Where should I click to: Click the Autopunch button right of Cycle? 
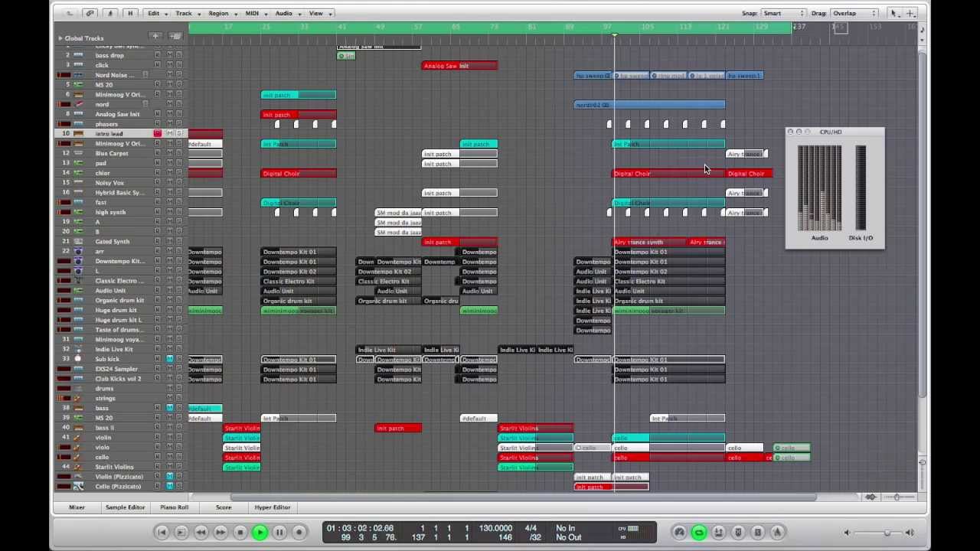tap(718, 532)
